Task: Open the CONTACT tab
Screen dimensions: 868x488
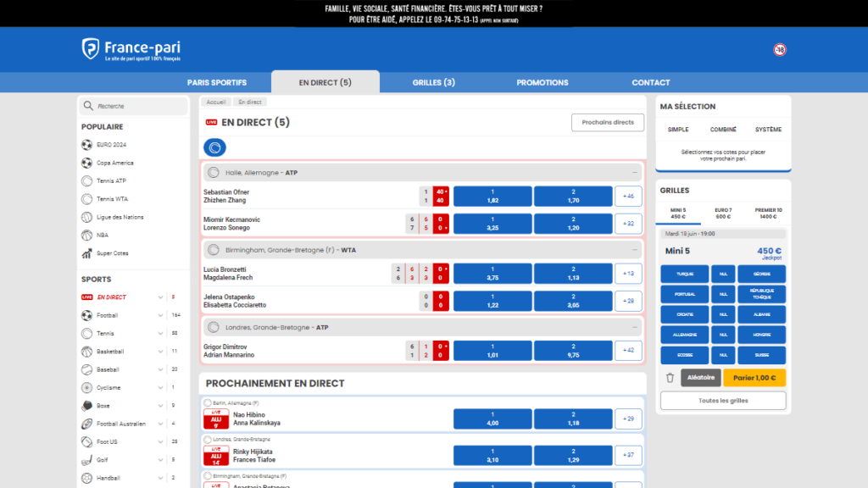Action: click(651, 82)
